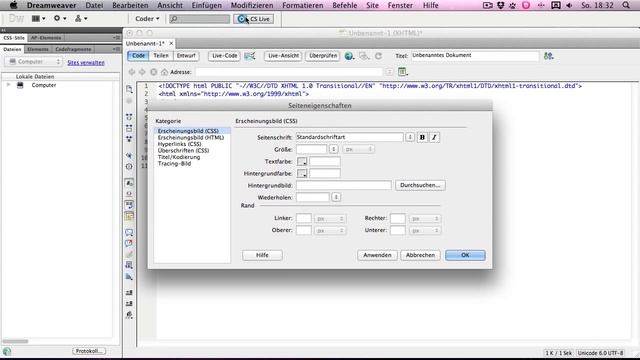Image resolution: width=640 pixels, height=360 pixels.
Task: Switch to Codefragmente panel tab
Action: 73,49
